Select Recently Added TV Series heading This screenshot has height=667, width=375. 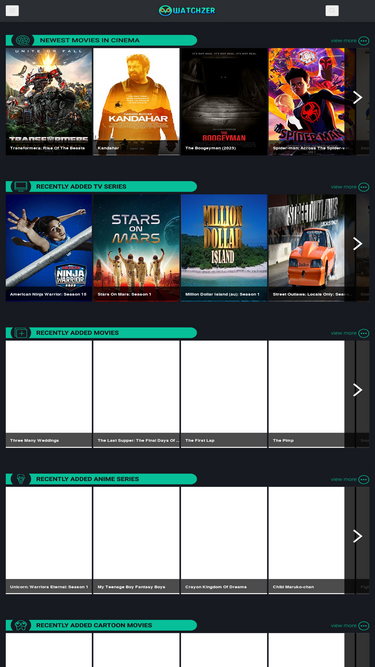[x=81, y=186]
